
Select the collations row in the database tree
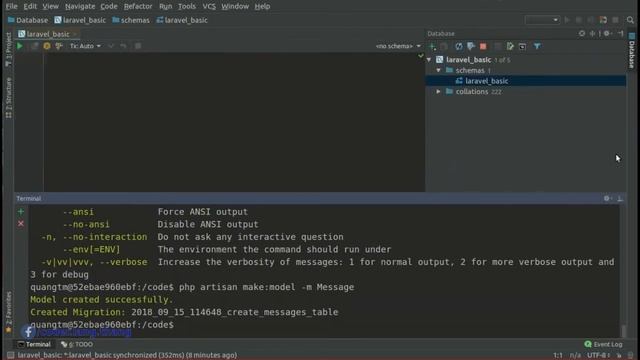click(x=526, y=92)
